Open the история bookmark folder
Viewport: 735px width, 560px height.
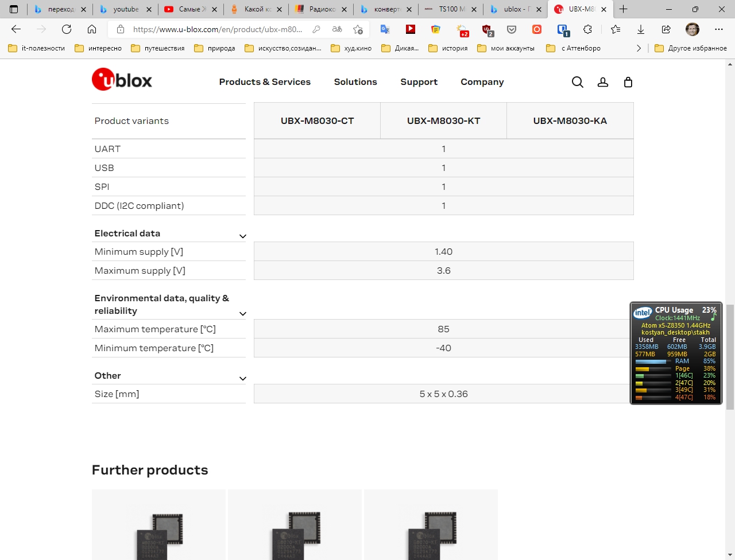click(x=448, y=48)
